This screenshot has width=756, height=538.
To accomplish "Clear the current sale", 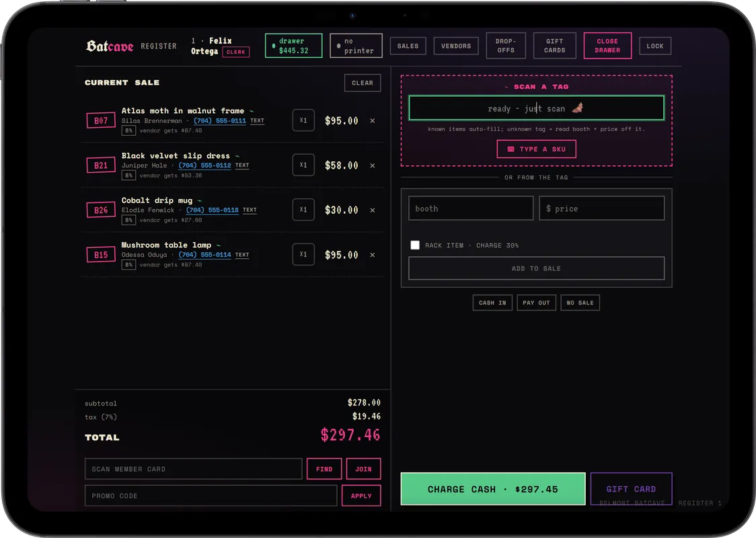I will coord(363,83).
